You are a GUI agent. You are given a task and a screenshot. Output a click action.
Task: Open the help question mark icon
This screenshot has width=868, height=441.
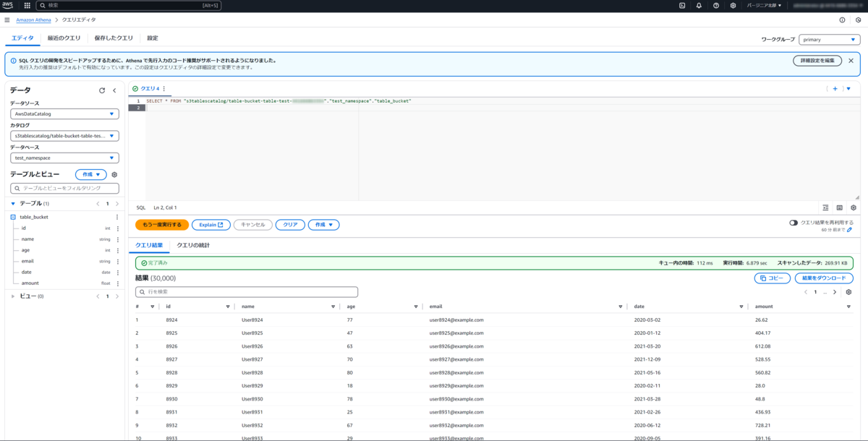[x=716, y=5]
